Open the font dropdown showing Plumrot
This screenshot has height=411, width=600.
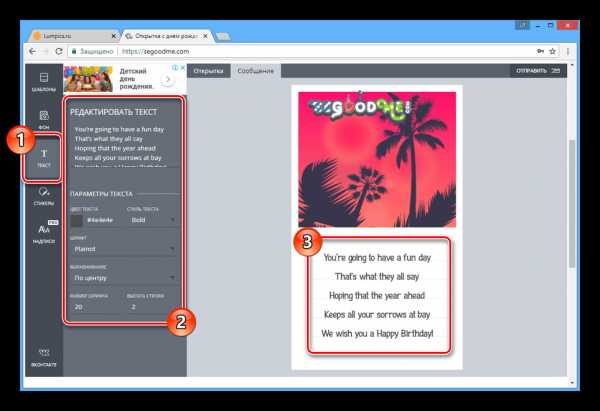tap(124, 249)
